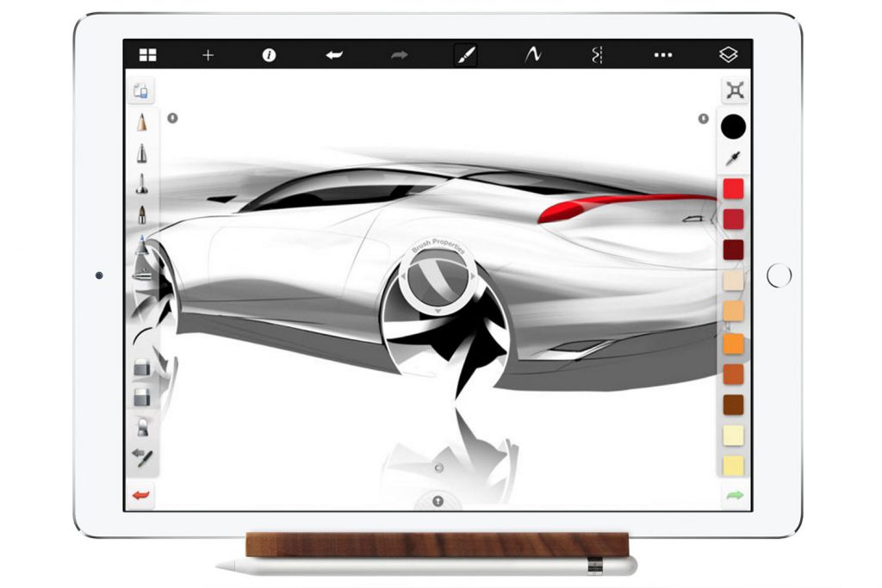Open the Info settings from the toolbar
The width and height of the screenshot is (882, 588).
(269, 53)
